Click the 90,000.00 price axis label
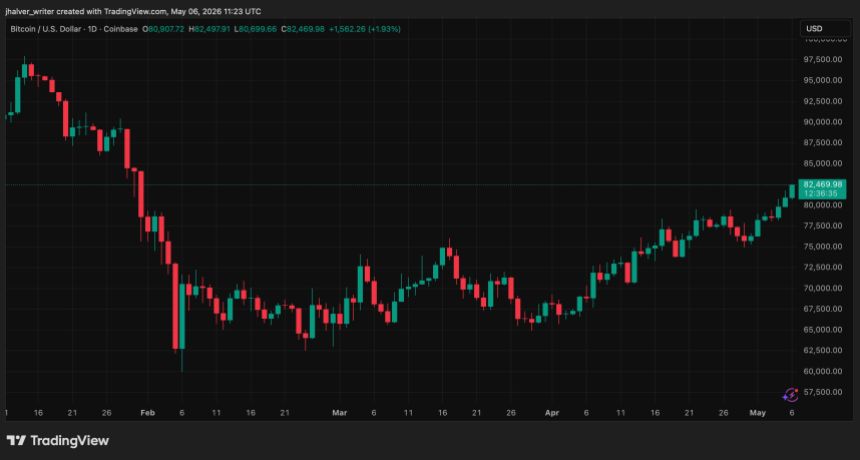The height and width of the screenshot is (460, 860). 823,122
